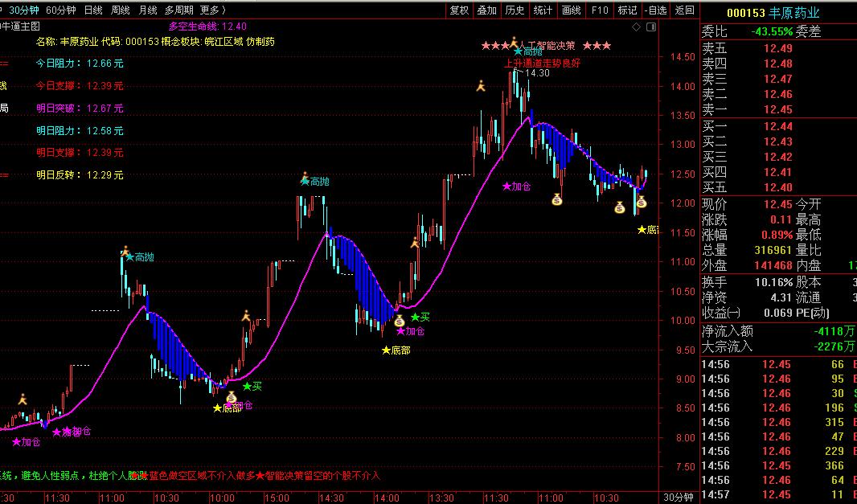The image size is (857, 504).
Task: Select the 卖一 ask row 12.45
Action: tap(779, 109)
